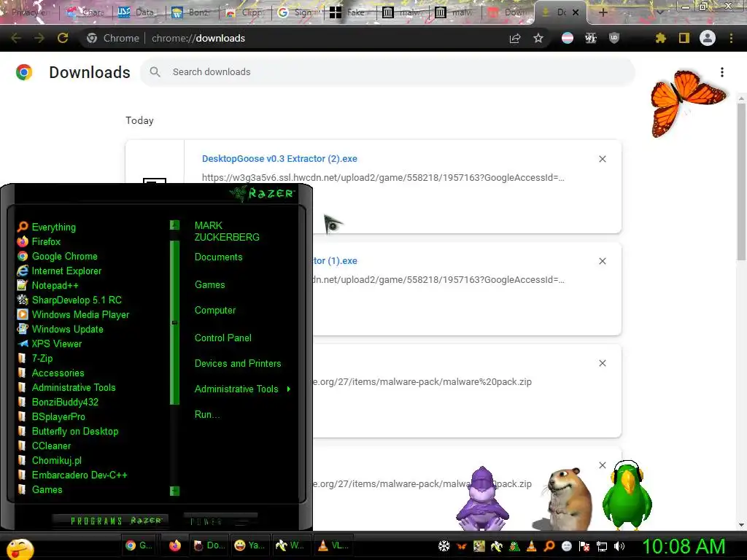Image resolution: width=747 pixels, height=560 pixels.
Task: Expand the Embarcadero Dev-C++ folder
Action: (72, 475)
